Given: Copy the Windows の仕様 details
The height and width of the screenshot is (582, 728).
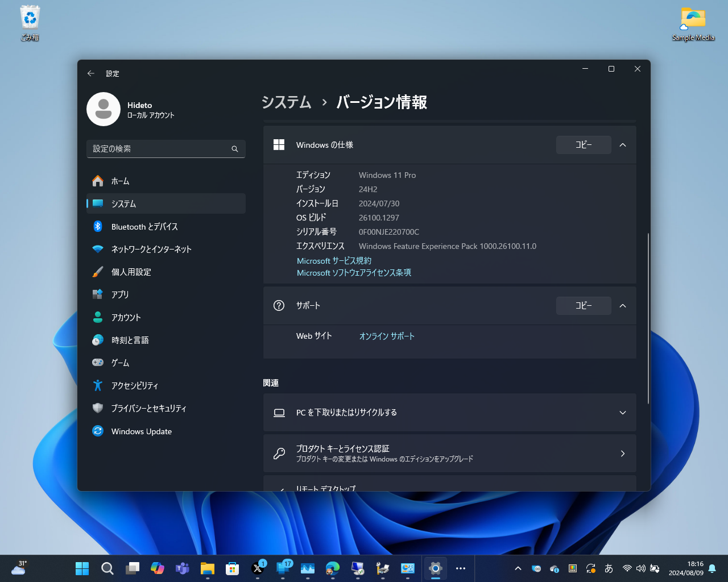Looking at the screenshot, I should tap(584, 145).
